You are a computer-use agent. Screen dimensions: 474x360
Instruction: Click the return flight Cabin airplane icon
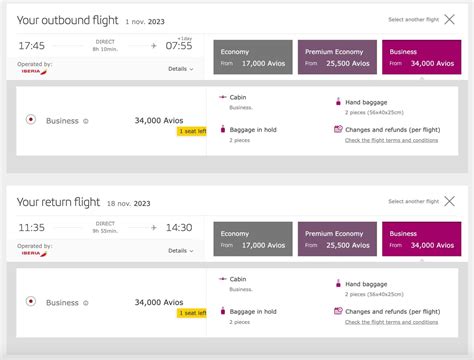[223, 279]
